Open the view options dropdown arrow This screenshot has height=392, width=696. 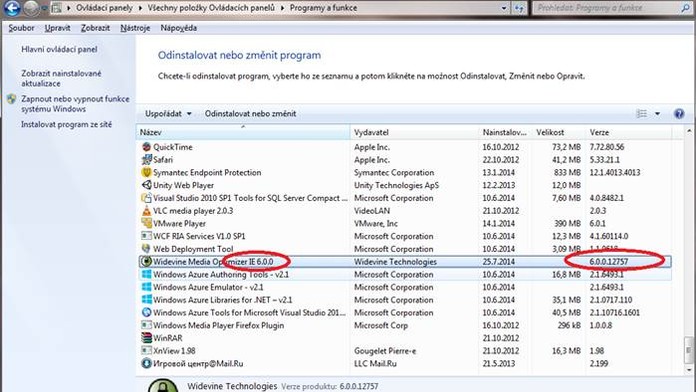pyautogui.click(x=657, y=114)
